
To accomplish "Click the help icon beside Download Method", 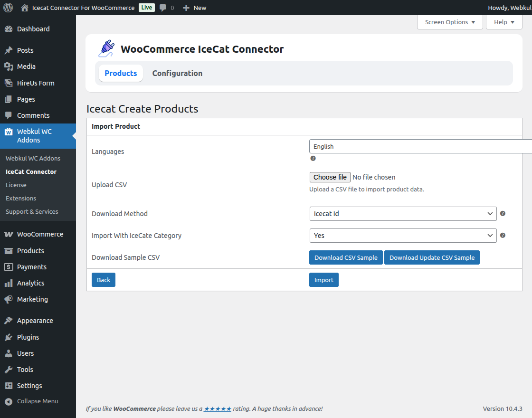I will (x=502, y=213).
